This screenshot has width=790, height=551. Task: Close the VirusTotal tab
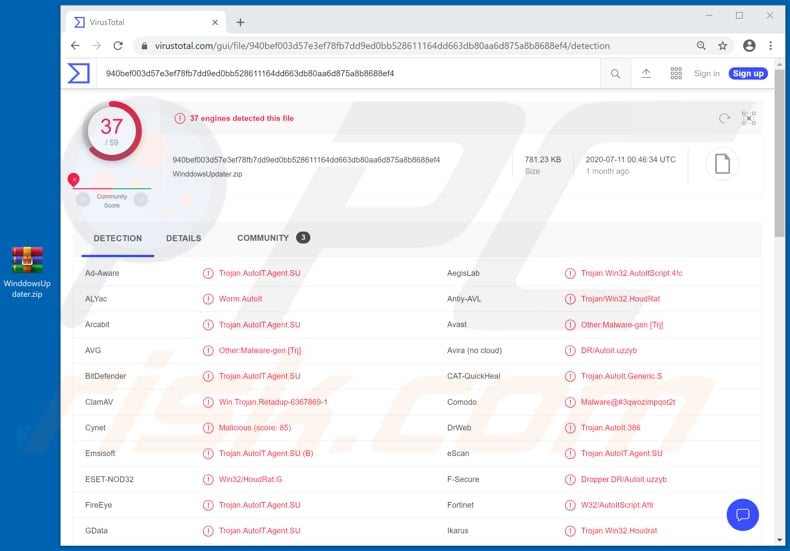(215, 22)
